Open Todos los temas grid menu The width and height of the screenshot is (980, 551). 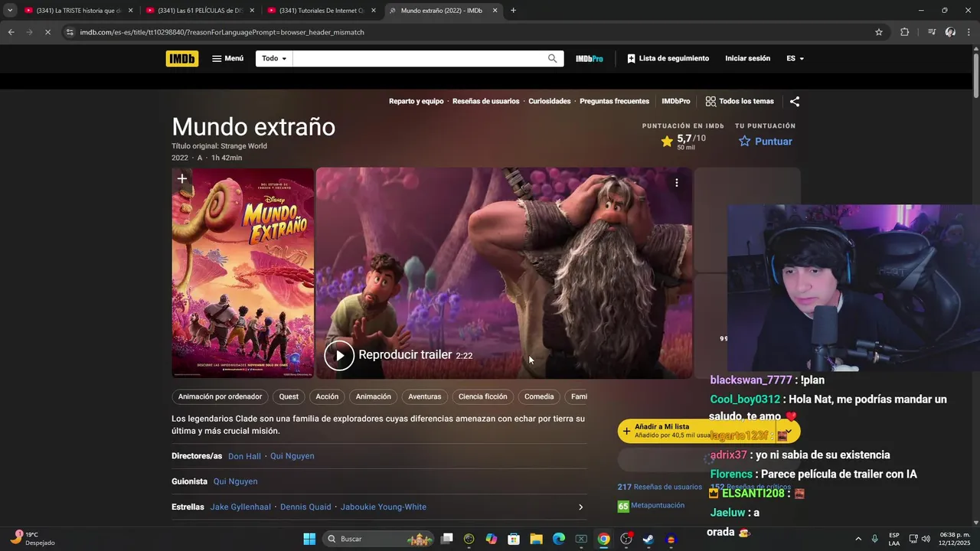tap(740, 101)
